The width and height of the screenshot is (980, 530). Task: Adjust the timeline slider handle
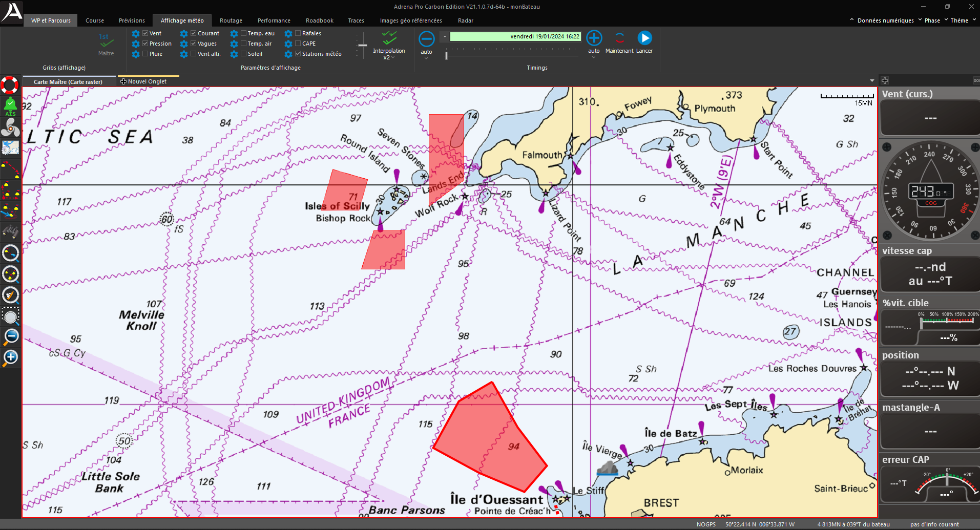pyautogui.click(x=446, y=55)
